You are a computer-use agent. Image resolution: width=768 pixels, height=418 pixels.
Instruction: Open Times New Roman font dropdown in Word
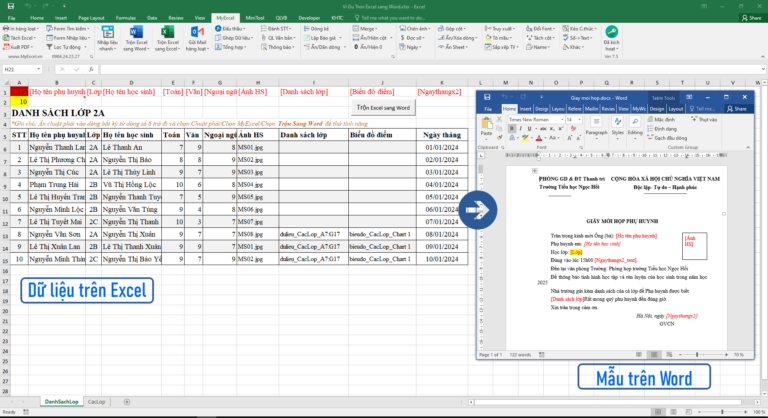point(562,120)
